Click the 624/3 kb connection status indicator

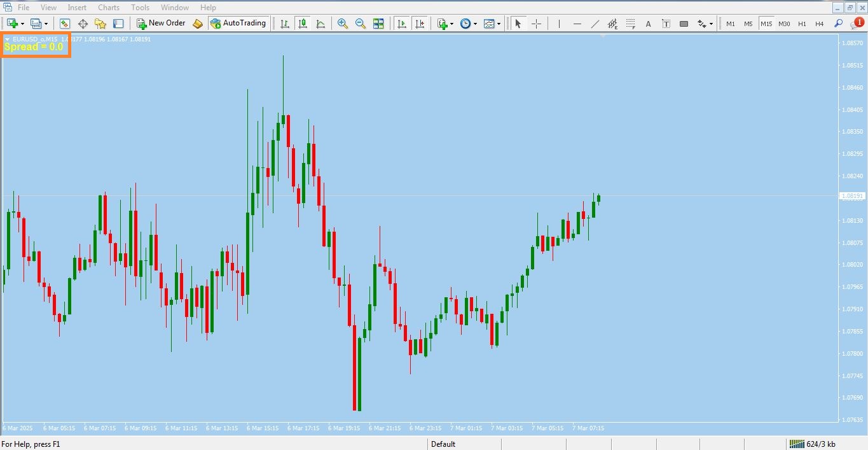pyautogui.click(x=813, y=444)
